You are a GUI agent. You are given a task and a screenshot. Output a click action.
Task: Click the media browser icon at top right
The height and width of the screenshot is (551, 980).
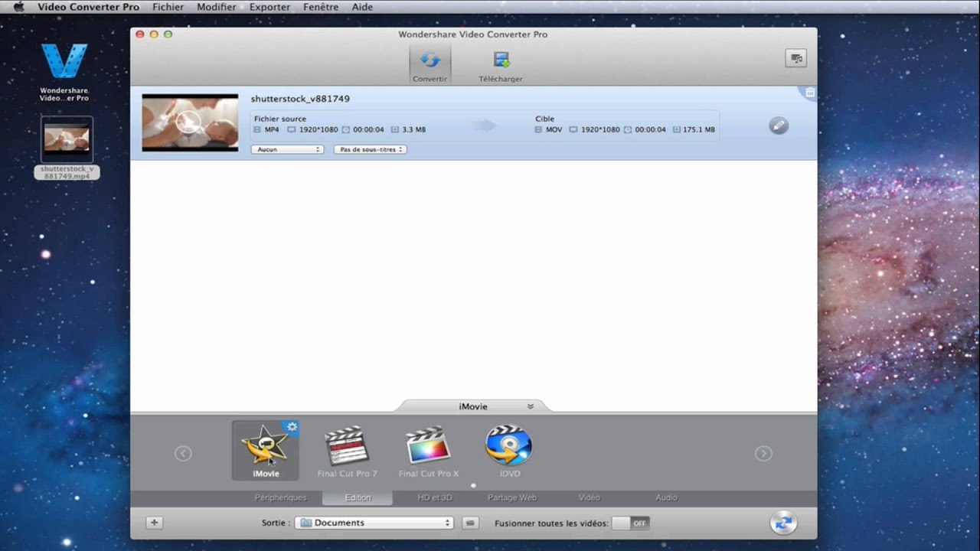795,58
